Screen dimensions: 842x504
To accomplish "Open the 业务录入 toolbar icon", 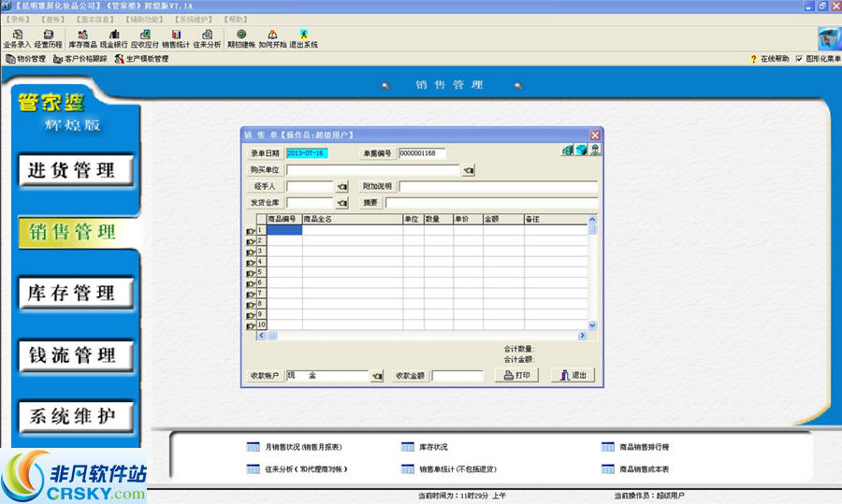I will pyautogui.click(x=17, y=39).
